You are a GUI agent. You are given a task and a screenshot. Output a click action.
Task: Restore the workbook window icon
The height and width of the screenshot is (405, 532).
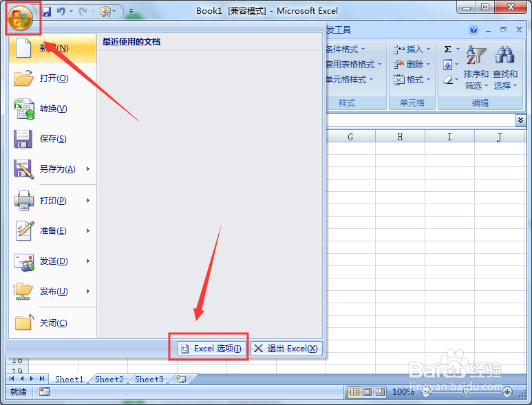click(504, 30)
